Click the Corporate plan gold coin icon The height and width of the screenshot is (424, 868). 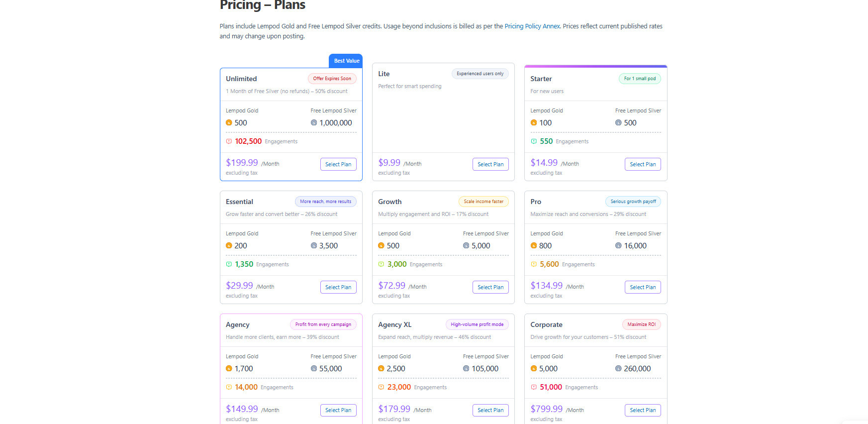click(534, 368)
